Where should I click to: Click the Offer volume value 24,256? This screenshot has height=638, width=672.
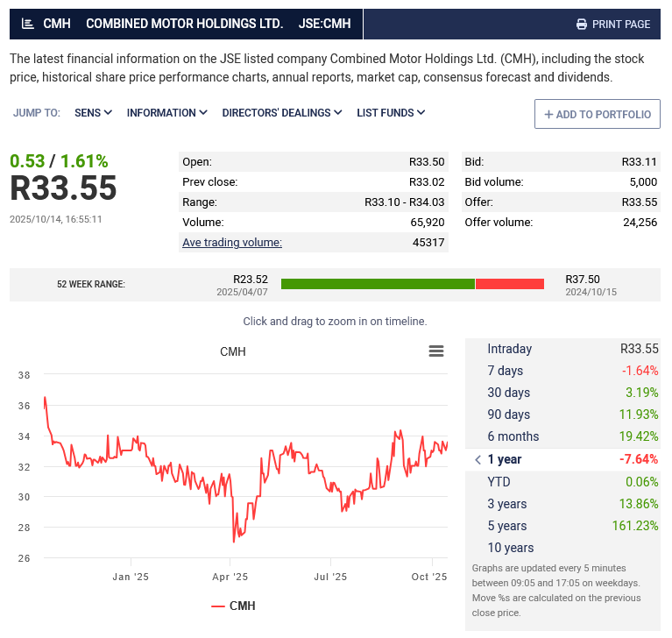click(x=640, y=222)
